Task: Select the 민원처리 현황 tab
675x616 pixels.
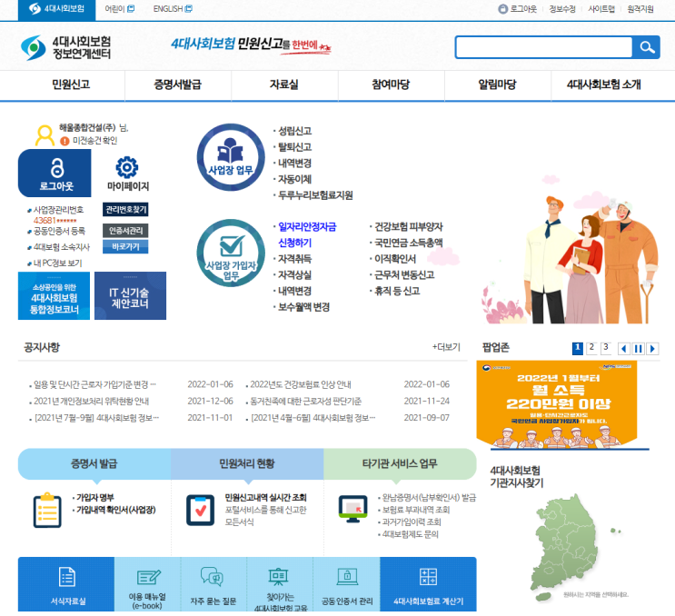Action: pyautogui.click(x=247, y=463)
